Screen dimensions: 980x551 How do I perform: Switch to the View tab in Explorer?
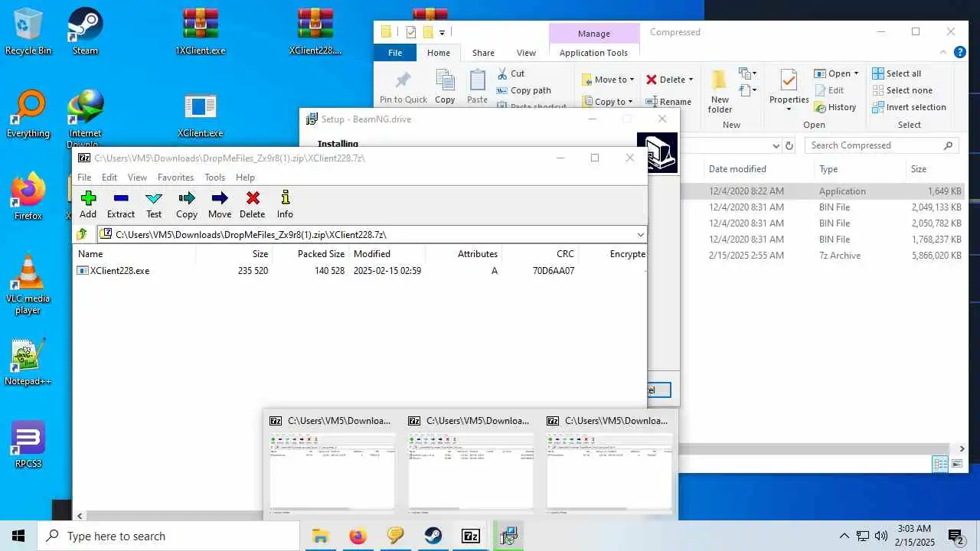coord(526,53)
